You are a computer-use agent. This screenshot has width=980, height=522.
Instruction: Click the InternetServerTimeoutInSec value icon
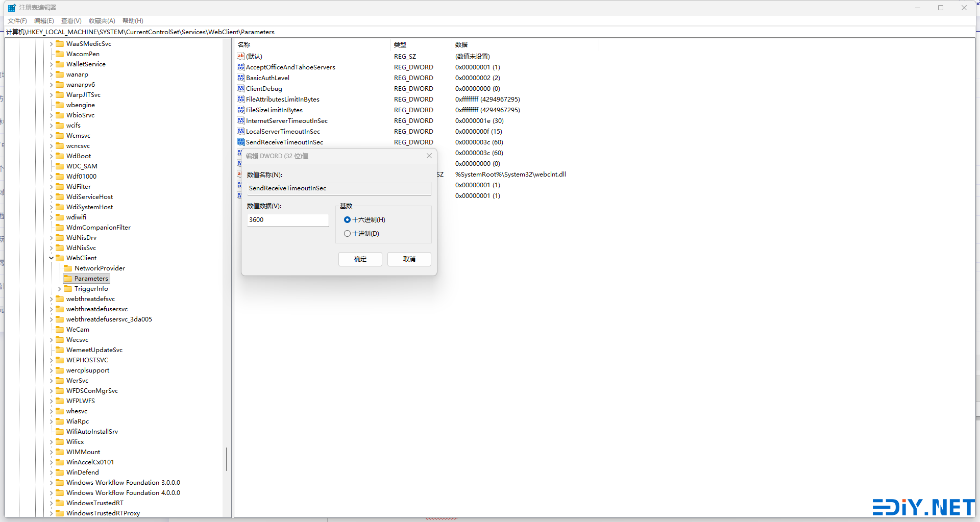tap(241, 121)
